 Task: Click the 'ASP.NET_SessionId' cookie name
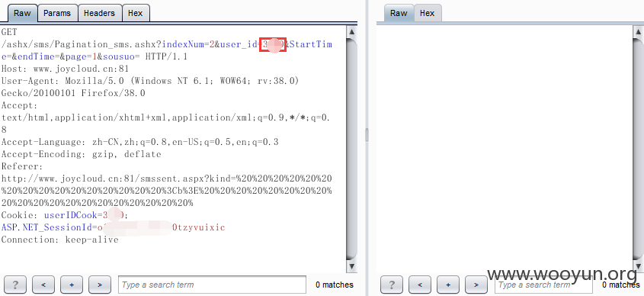46,227
